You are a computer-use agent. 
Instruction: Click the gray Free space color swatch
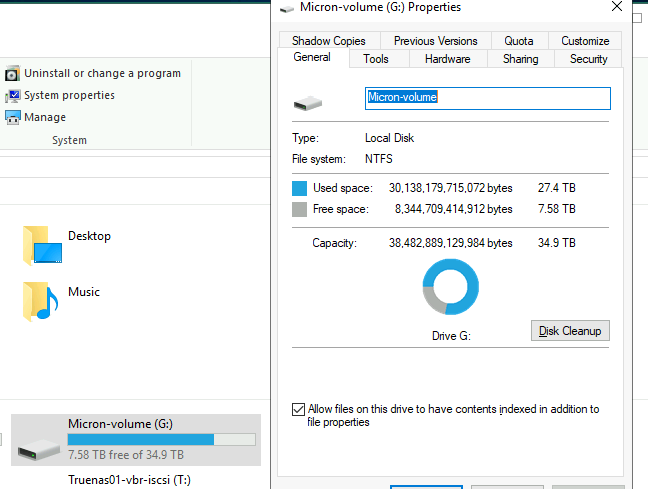click(x=299, y=209)
